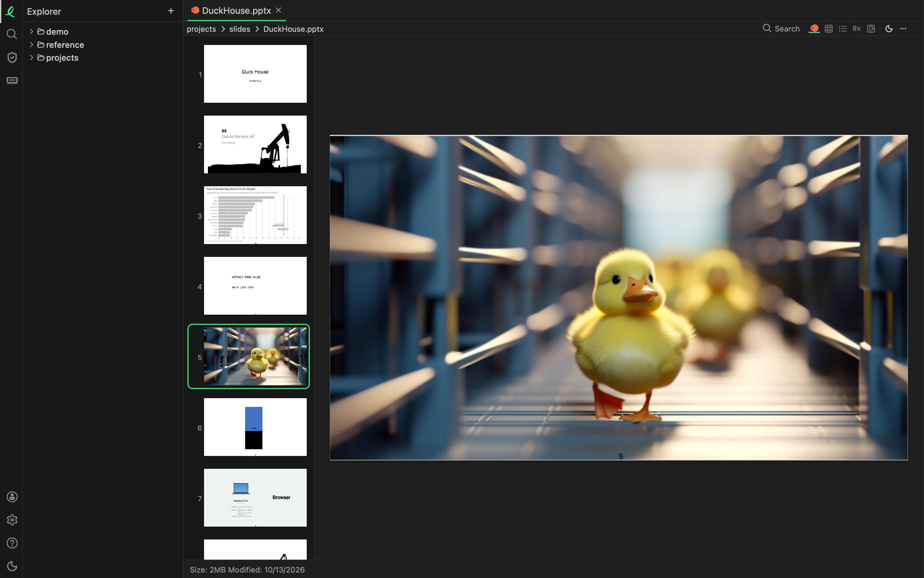Select slide 6 blue block thumbnail
The width and height of the screenshot is (924, 578).
[x=255, y=427]
